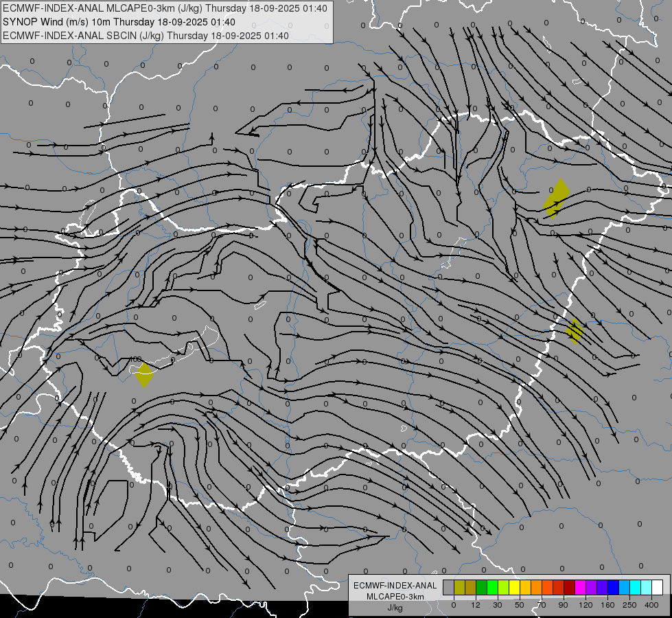Click the purple legend swatch right of the 120 tick
The height and width of the screenshot is (618, 672).
click(592, 587)
